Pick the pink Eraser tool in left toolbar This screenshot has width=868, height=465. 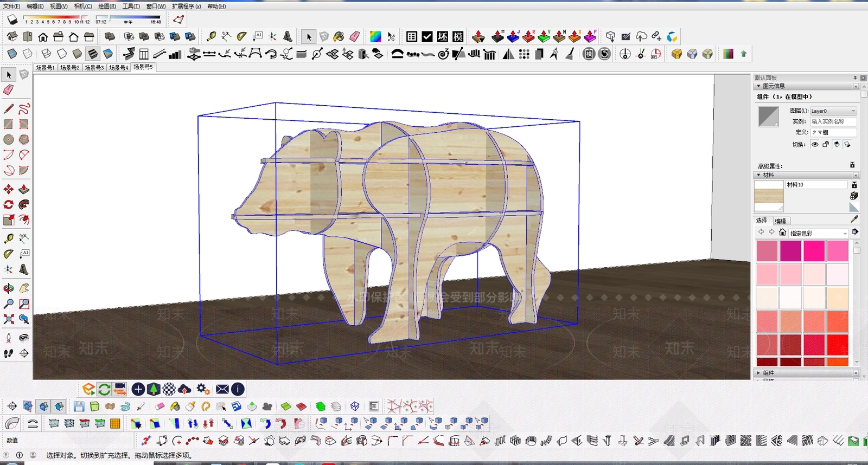[9, 90]
